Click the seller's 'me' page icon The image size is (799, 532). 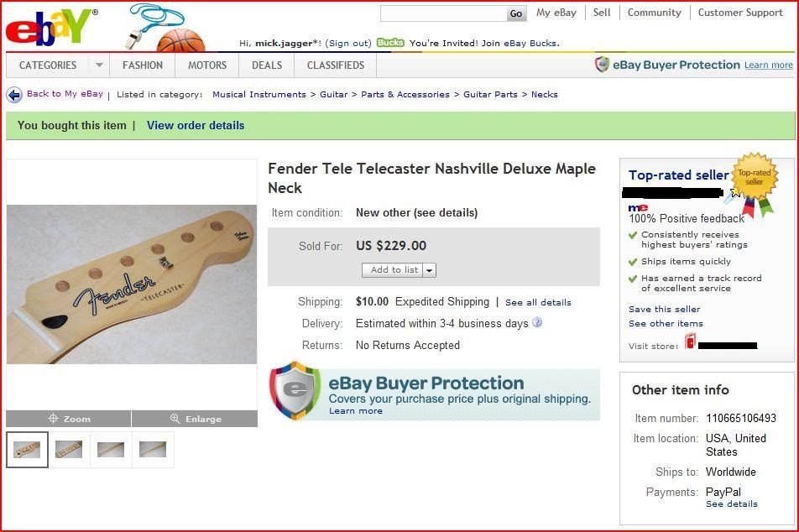coord(638,207)
